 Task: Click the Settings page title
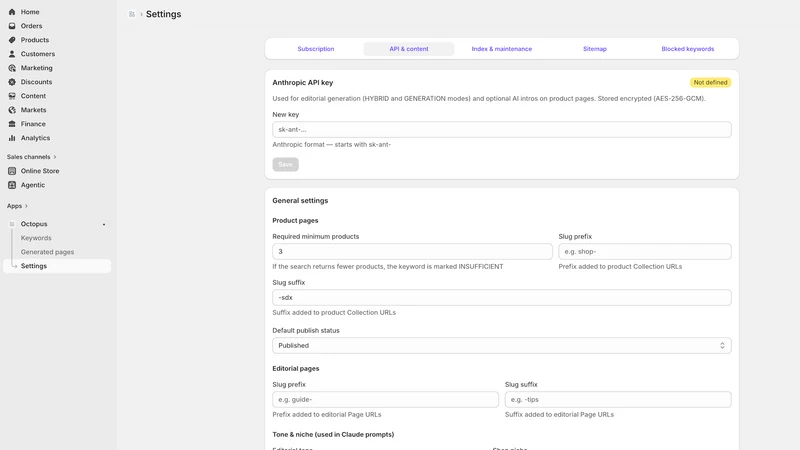point(163,14)
